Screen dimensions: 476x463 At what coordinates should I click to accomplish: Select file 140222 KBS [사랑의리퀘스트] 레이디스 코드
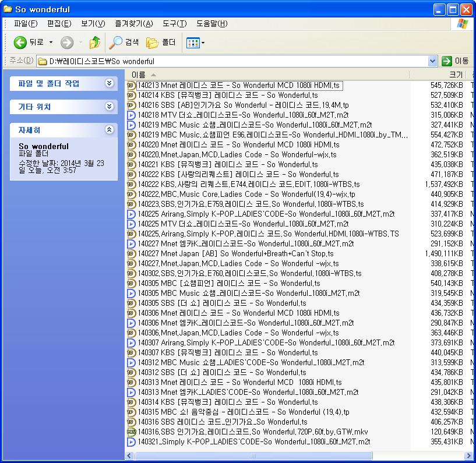point(238,175)
